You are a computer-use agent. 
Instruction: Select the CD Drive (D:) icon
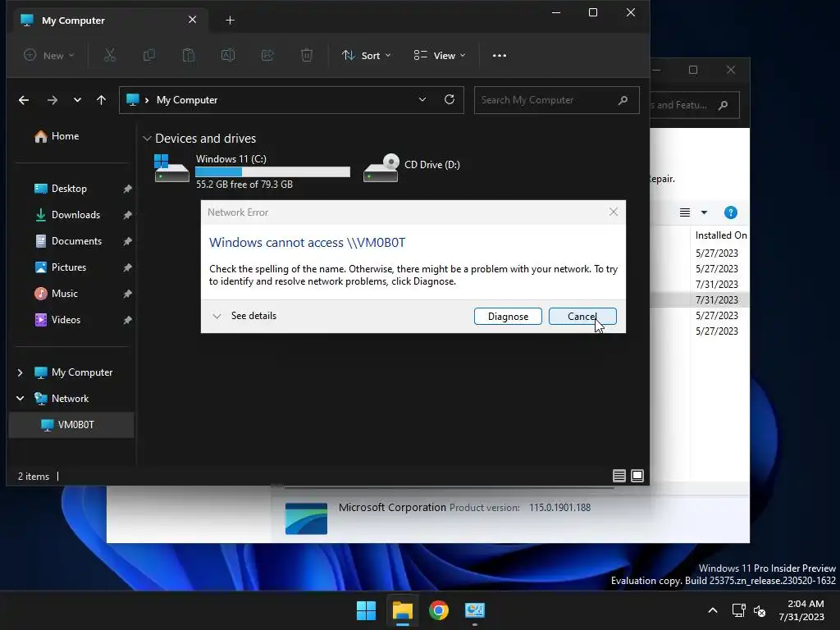pyautogui.click(x=381, y=169)
